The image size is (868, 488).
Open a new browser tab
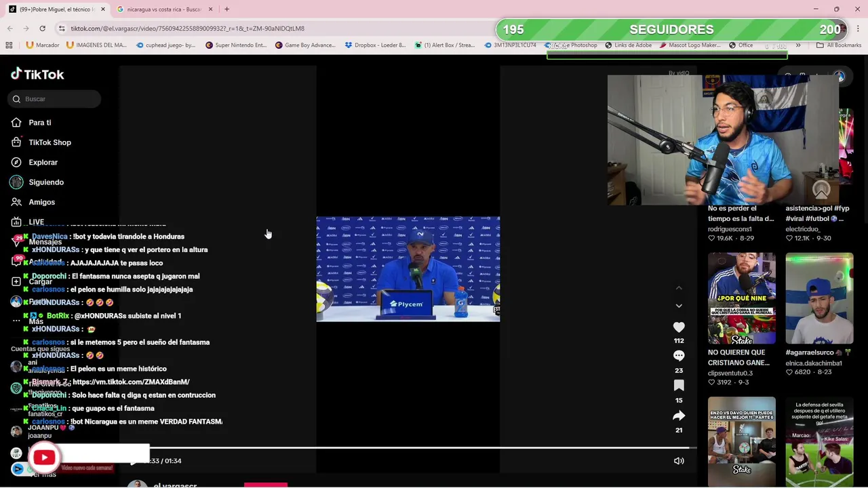(226, 9)
